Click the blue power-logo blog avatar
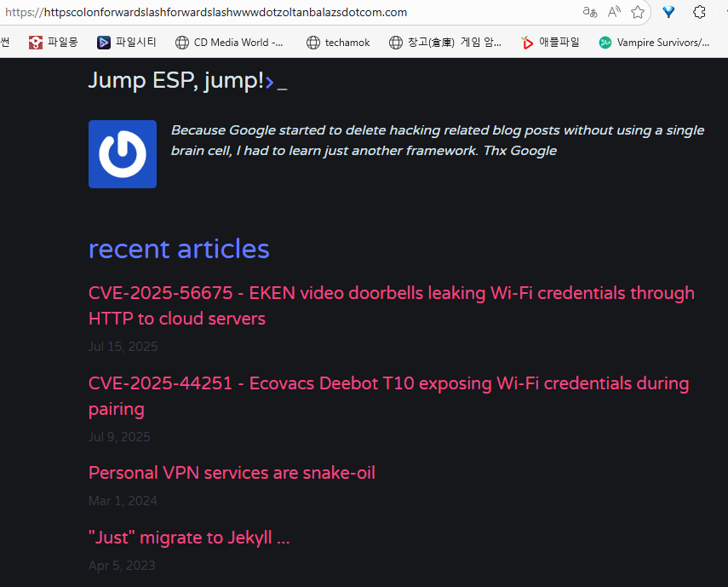This screenshot has height=587, width=728. [x=123, y=154]
